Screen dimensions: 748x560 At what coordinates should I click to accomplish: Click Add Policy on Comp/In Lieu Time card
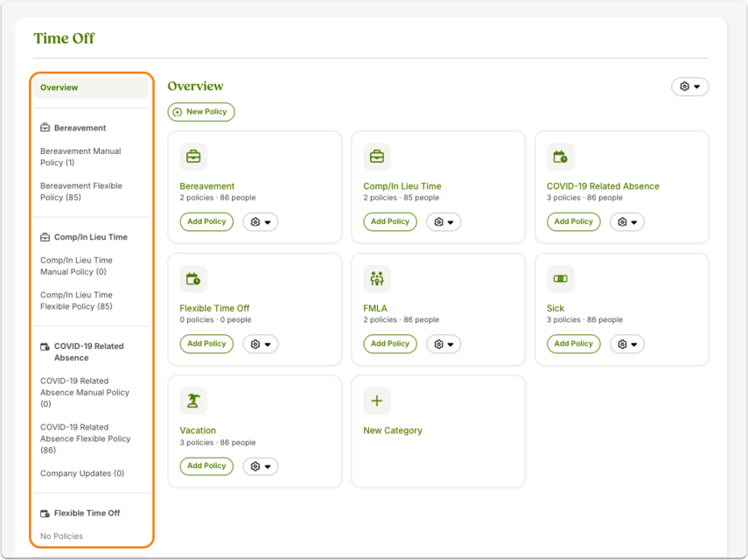point(390,221)
